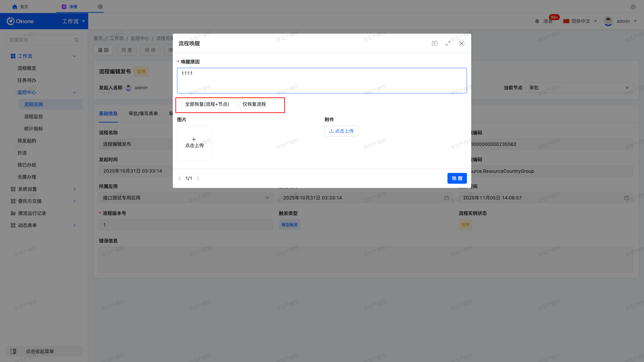Open the 简体中文 language dropdown
Screen dimensions: 644x362
[x=580, y=21]
